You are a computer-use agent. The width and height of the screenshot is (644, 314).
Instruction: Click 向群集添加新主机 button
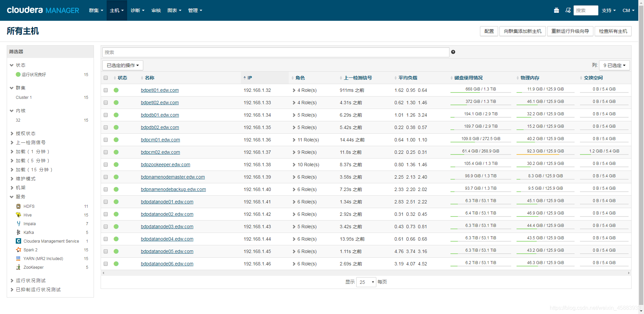(523, 31)
